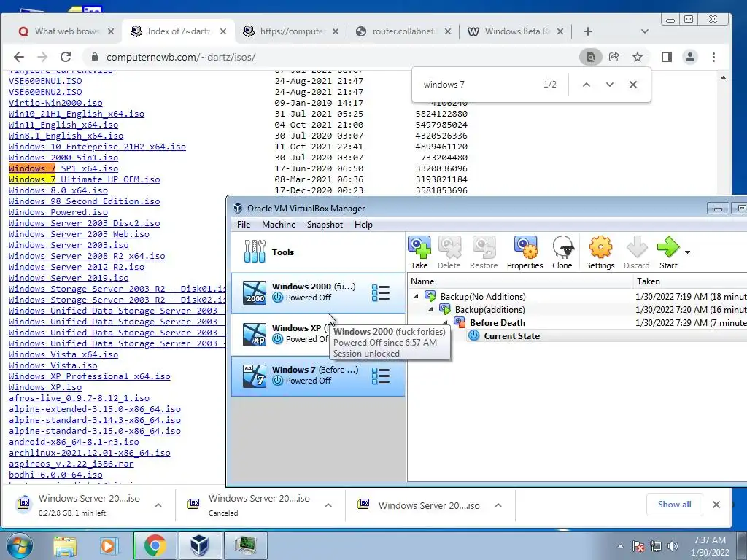This screenshot has height=560, width=747.
Task: Go back in Chrome
Action: tap(18, 57)
